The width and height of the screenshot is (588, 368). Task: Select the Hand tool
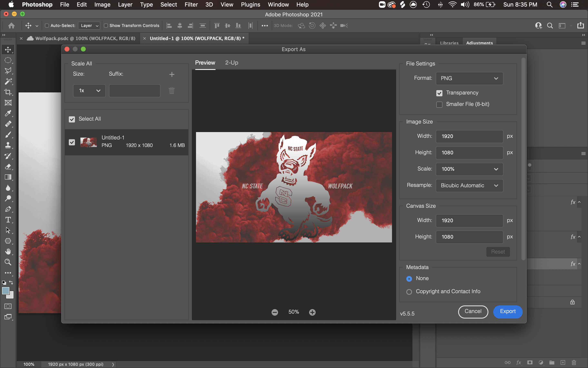coord(8,251)
